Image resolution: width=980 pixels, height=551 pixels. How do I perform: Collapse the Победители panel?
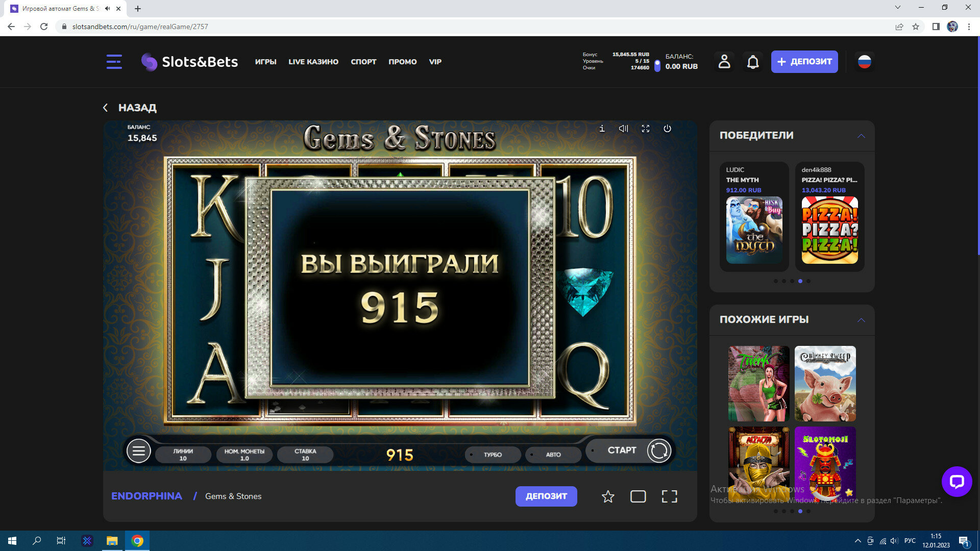861,136
